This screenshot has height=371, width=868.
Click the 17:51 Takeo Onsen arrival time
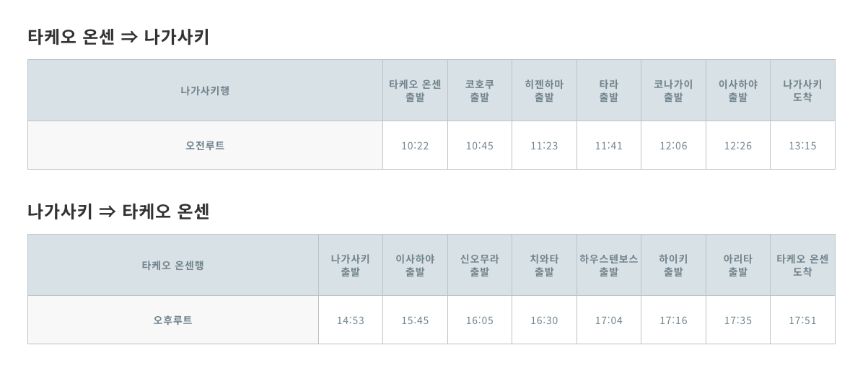pyautogui.click(x=802, y=320)
